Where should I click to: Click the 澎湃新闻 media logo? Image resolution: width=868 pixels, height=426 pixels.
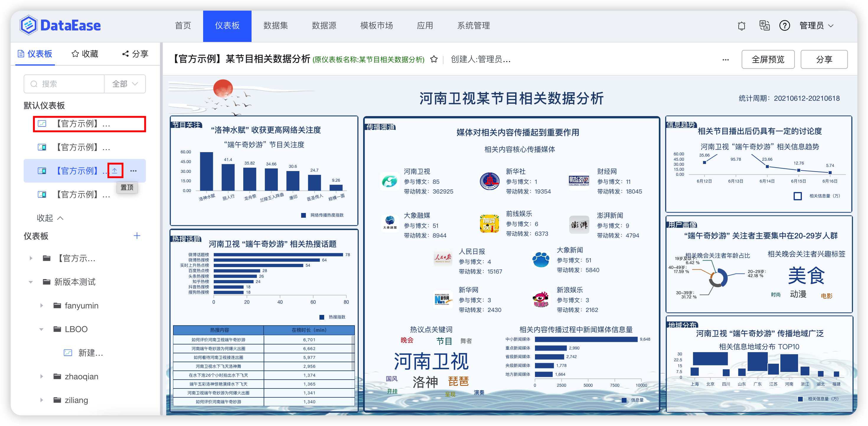579,225
